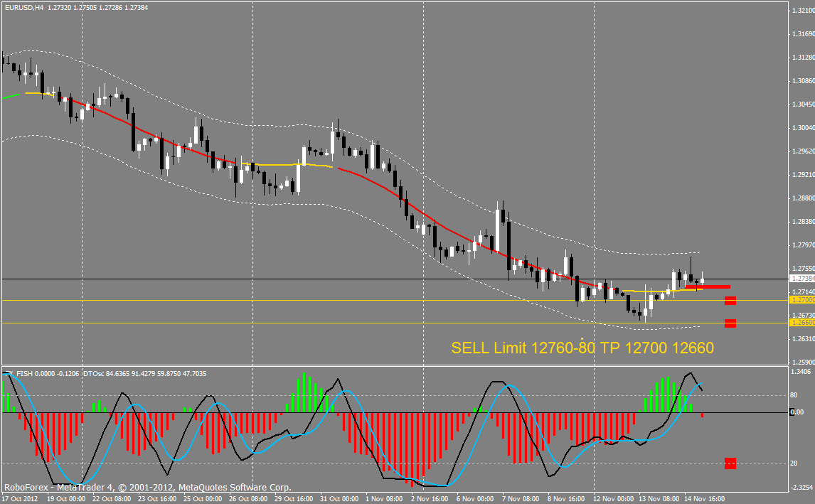
Task: Click the yellow 1.2660 price tag on the scale
Action: tap(802, 323)
